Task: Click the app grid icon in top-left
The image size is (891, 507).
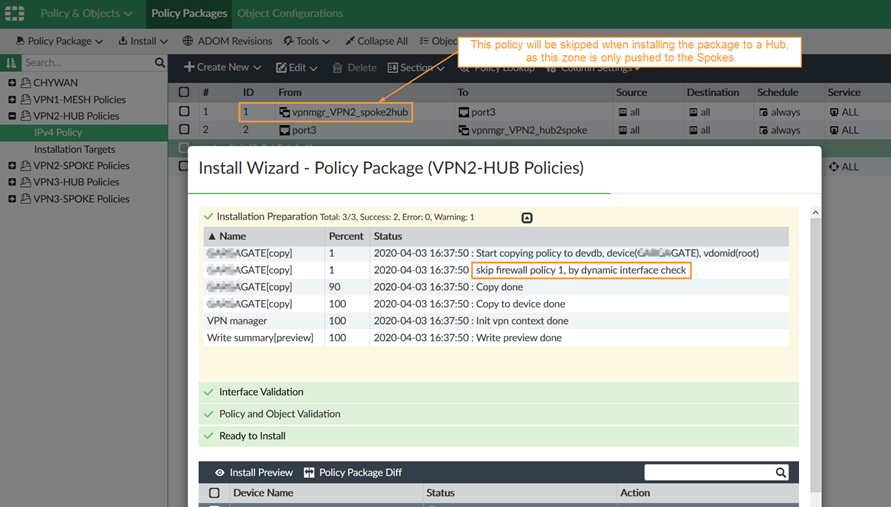Action: tap(14, 14)
